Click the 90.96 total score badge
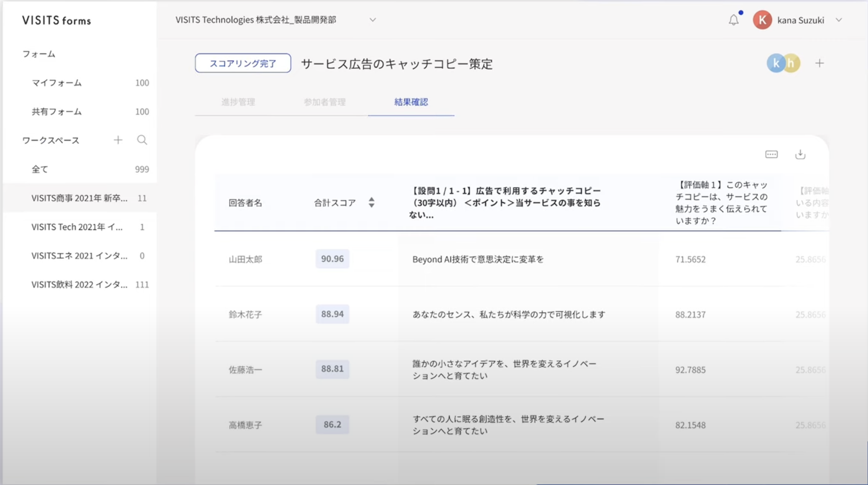The width and height of the screenshot is (868, 485). [332, 259]
